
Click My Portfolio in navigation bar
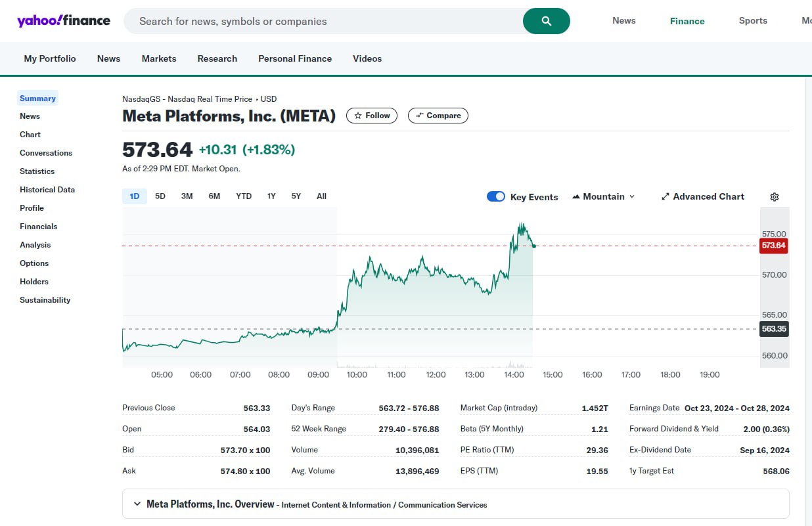point(50,58)
